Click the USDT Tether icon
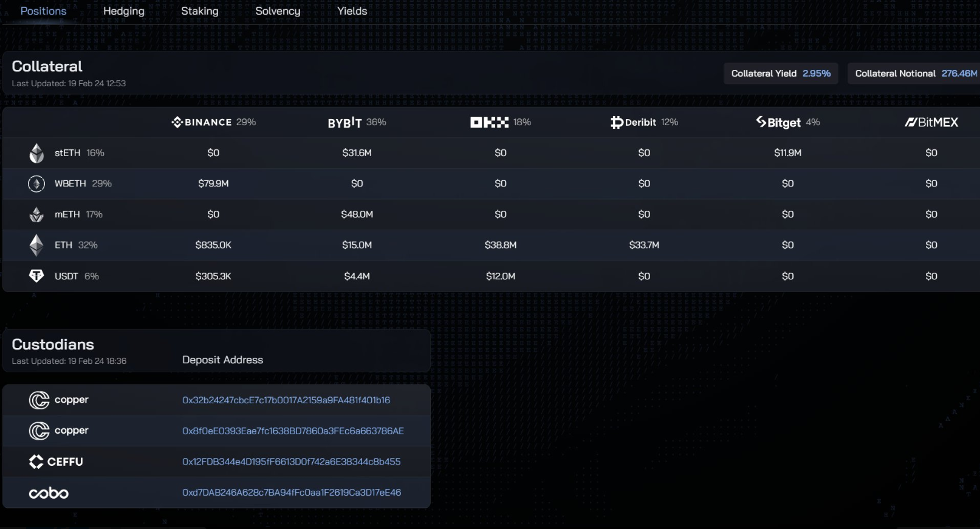 pyautogui.click(x=36, y=276)
